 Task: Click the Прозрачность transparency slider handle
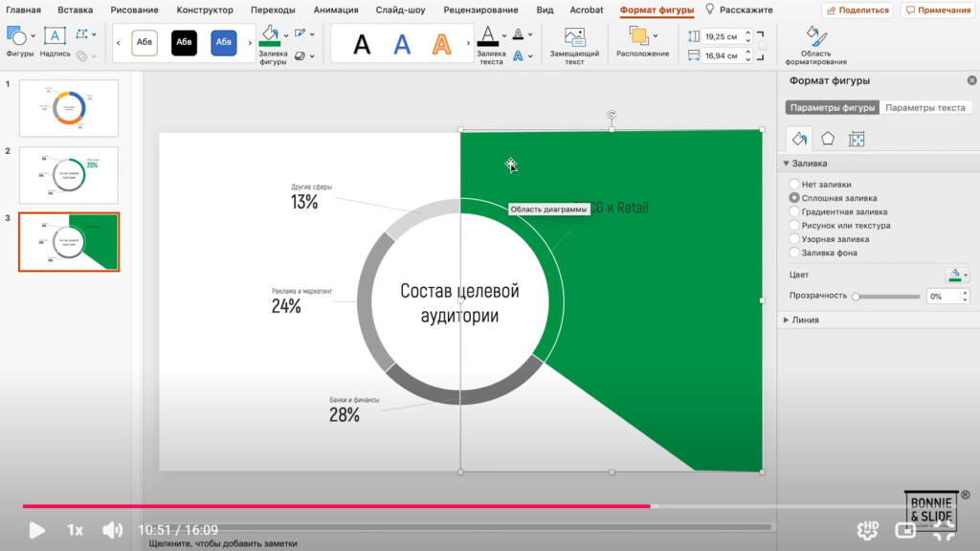(857, 297)
